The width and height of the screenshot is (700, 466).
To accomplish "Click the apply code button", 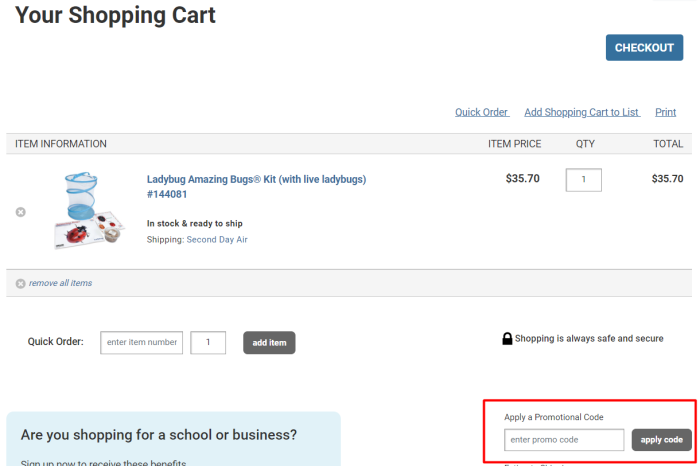I will pyautogui.click(x=662, y=440).
